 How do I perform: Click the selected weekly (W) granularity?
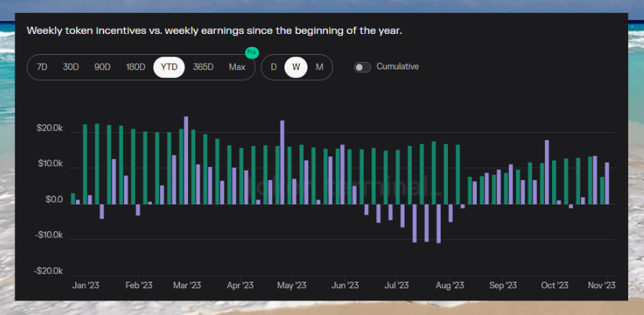click(x=296, y=67)
